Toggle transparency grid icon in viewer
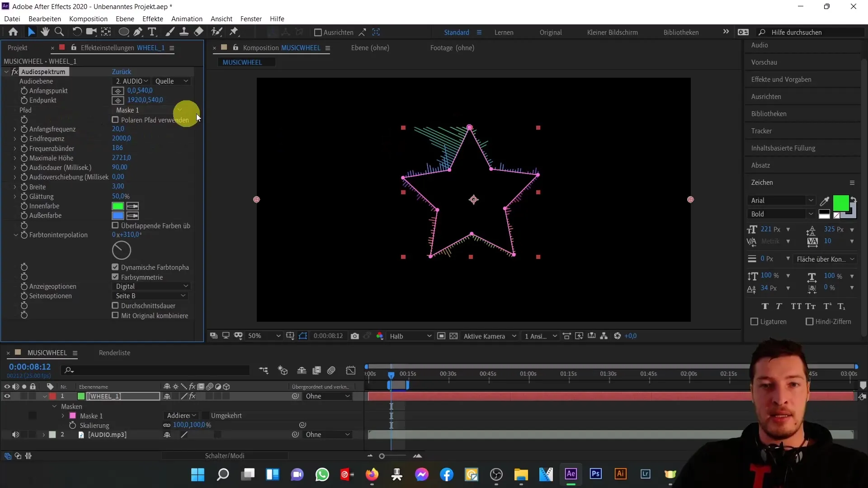Screen dimensions: 868x488 coord(454,336)
